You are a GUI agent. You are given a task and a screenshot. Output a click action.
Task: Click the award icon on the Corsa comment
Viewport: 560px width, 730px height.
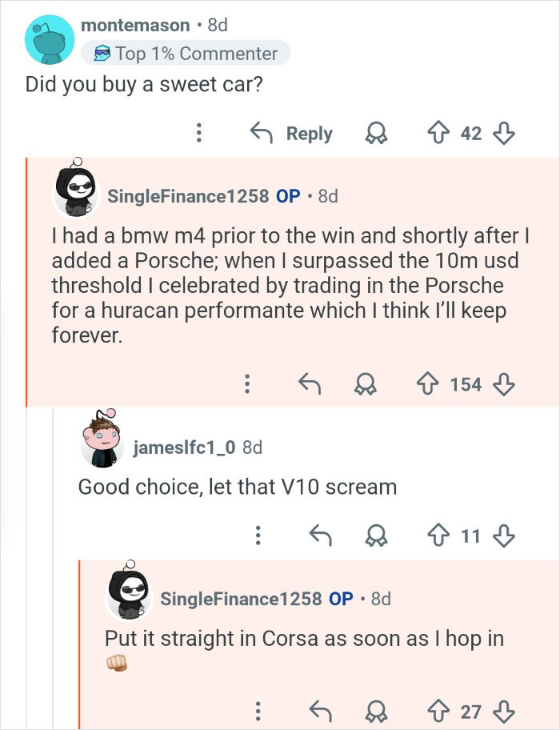(x=376, y=711)
